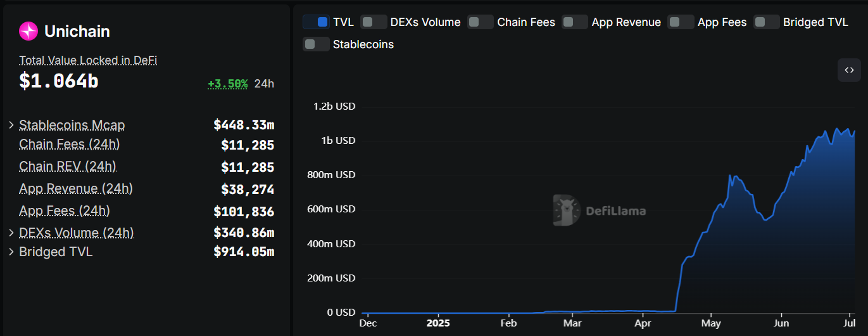Click the Chain REV (24h) label
868x336 pixels.
[68, 167]
